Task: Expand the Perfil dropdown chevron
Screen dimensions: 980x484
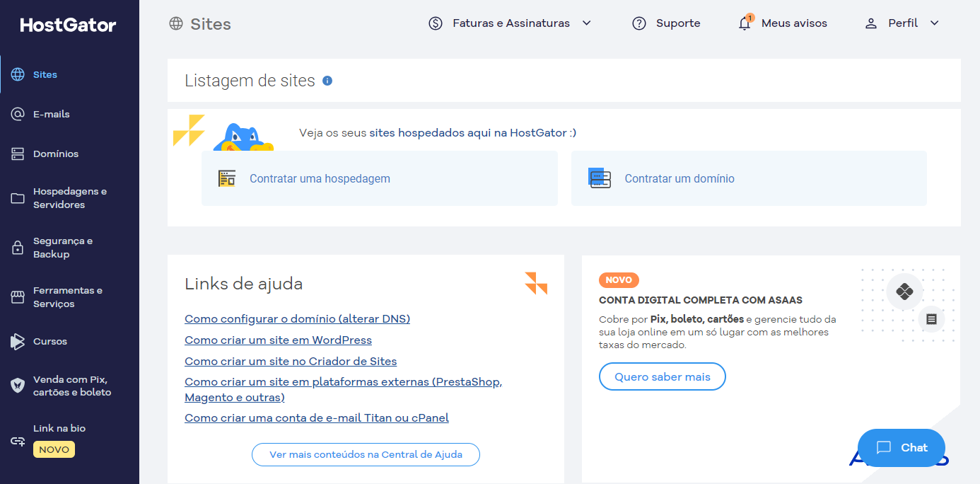Action: pos(934,23)
